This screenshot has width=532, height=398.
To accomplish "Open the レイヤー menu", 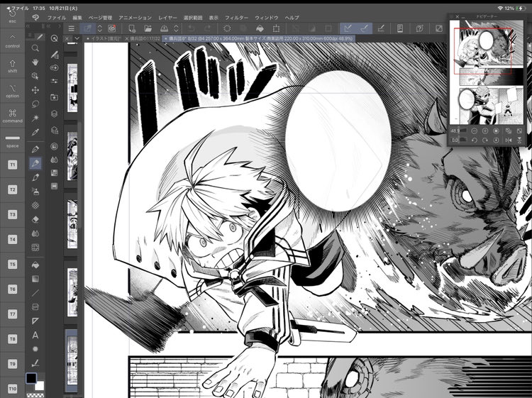I will (167, 18).
